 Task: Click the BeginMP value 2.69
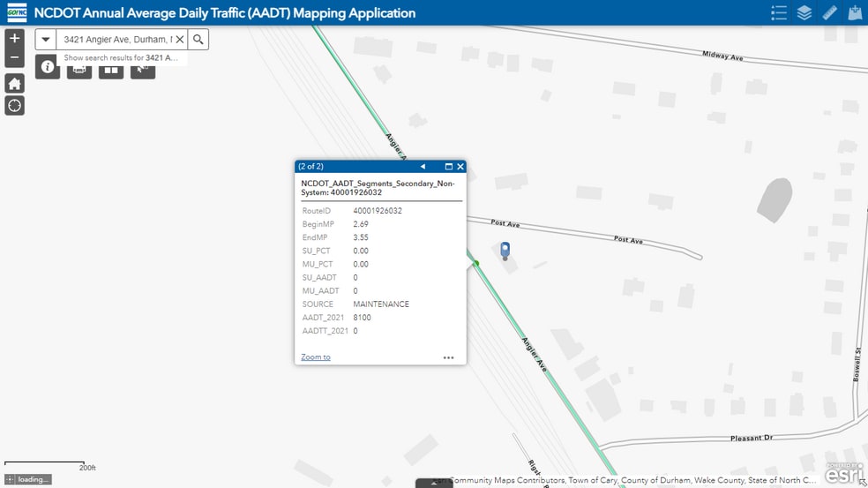361,224
